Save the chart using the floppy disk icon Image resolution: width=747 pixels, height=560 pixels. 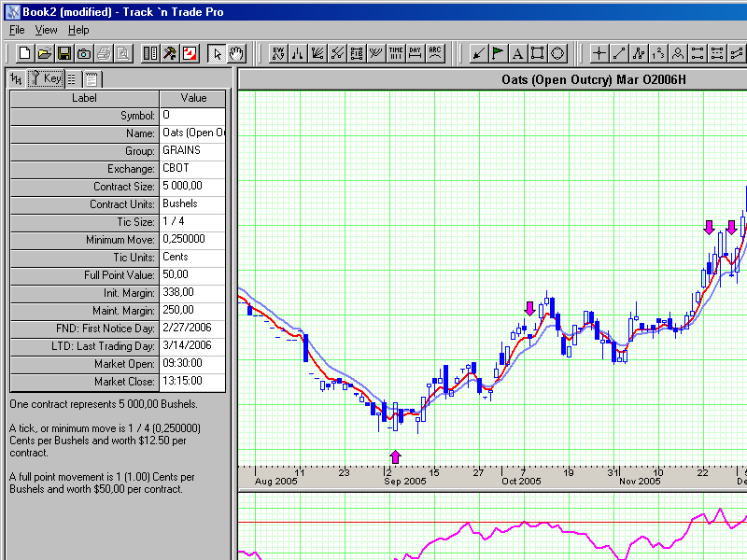[x=64, y=53]
